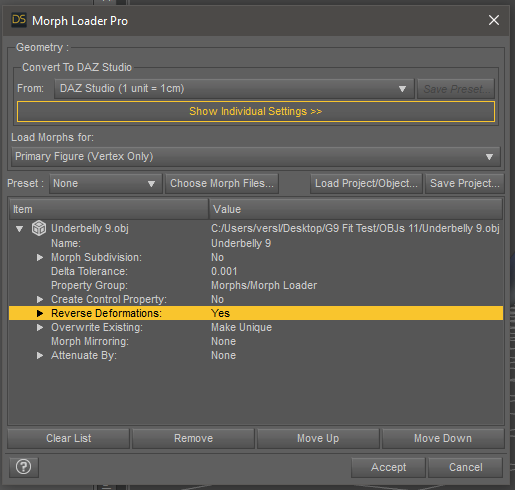Open the Preset dropdown
515x490 pixels.
[x=106, y=183]
